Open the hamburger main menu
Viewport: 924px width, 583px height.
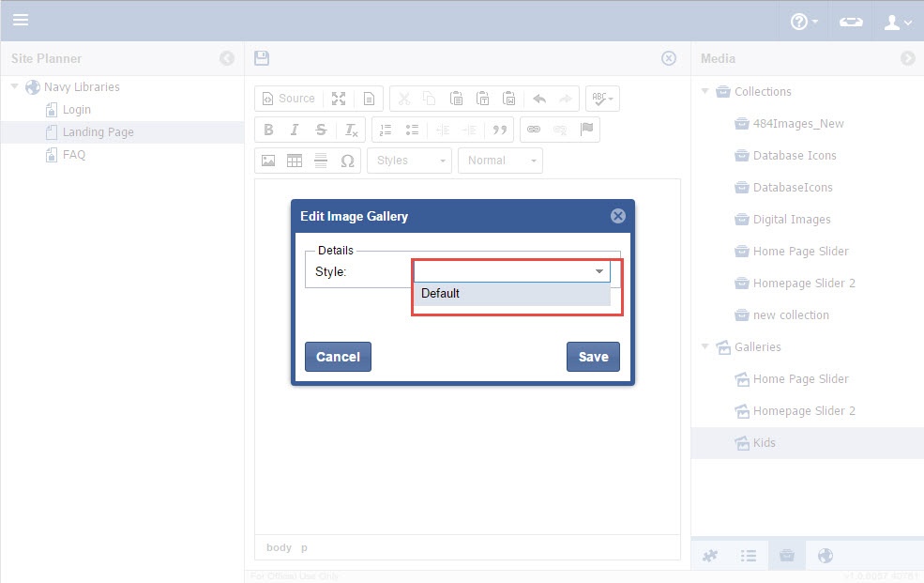(20, 20)
